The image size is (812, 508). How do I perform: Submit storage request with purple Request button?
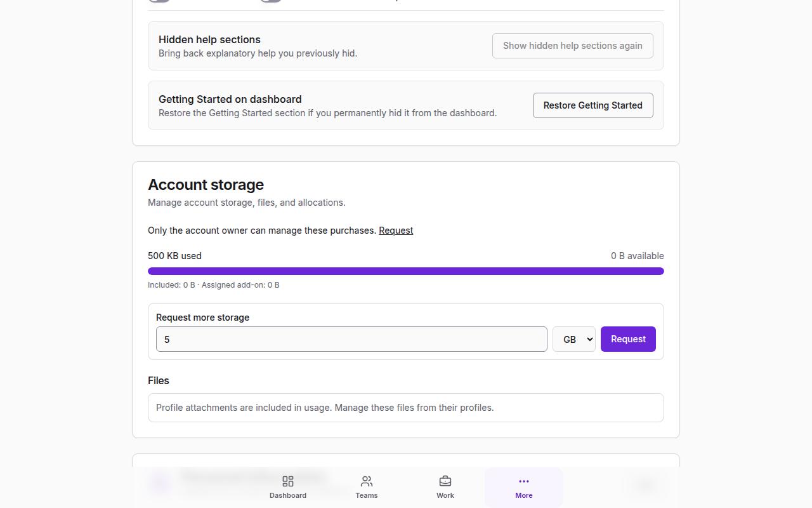click(x=628, y=339)
